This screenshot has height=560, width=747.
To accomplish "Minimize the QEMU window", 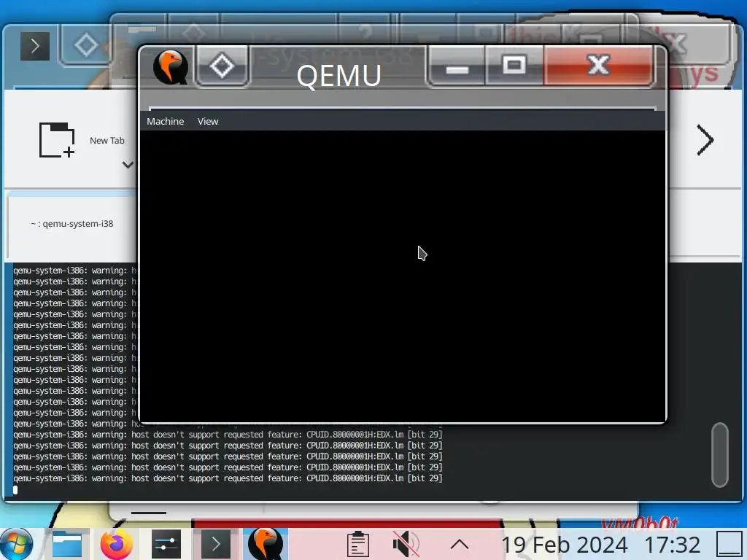I will point(457,66).
